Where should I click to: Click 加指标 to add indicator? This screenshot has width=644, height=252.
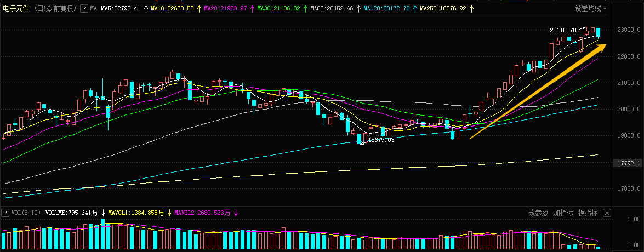point(563,213)
